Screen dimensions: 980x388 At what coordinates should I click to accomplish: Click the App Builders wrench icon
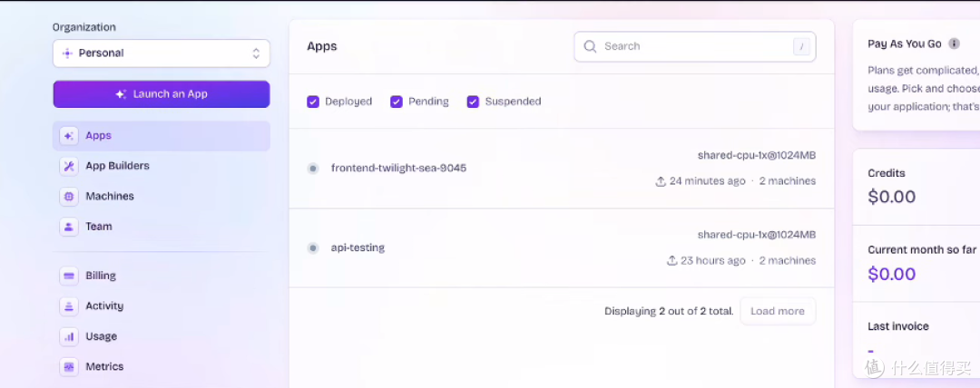(69, 166)
